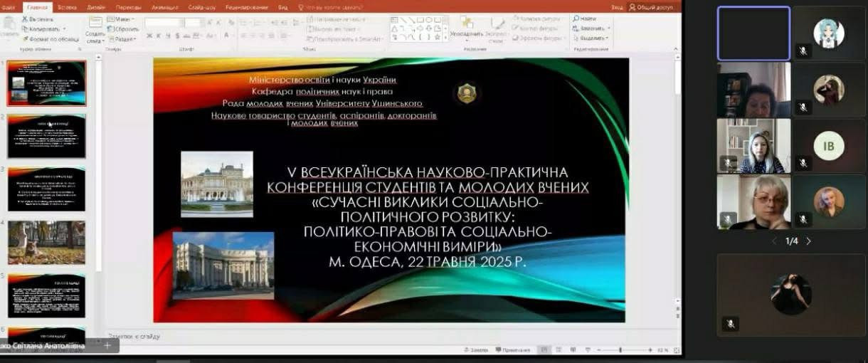
Task: Open the Дизайн ribbon tab
Action: (95, 6)
